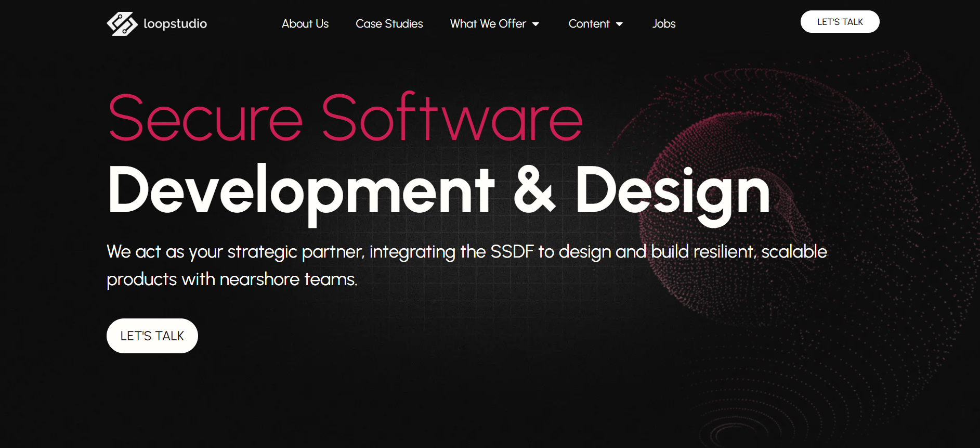Visit the Jobs page
Screen dimensions: 980x448
pyautogui.click(x=664, y=24)
